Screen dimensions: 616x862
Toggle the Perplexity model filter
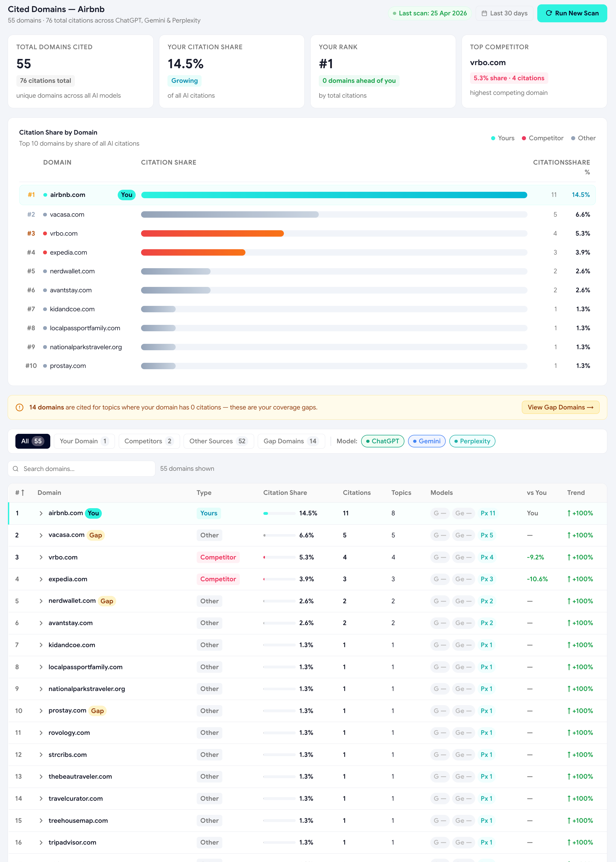point(472,441)
